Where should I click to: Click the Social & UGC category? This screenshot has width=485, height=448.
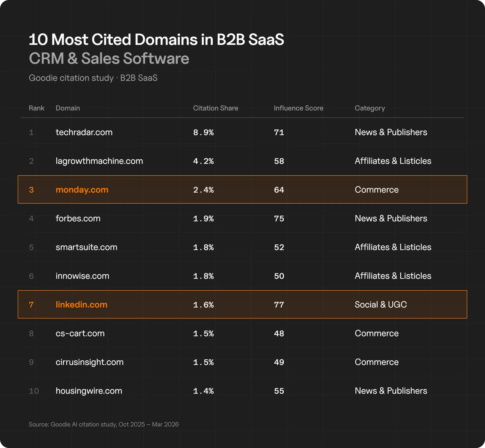[381, 305]
